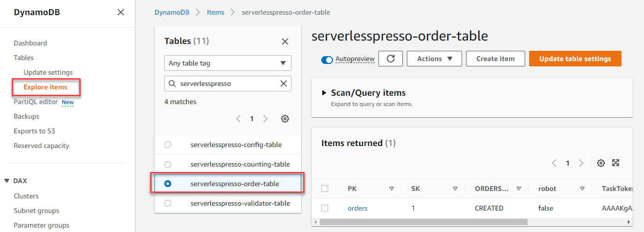Open the Any table tag dropdown

point(228,63)
